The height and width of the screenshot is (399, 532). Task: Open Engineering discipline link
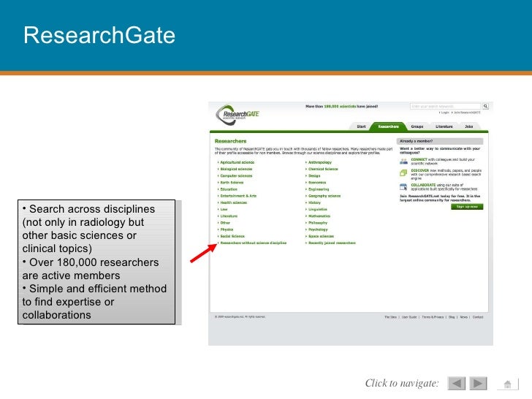click(319, 189)
